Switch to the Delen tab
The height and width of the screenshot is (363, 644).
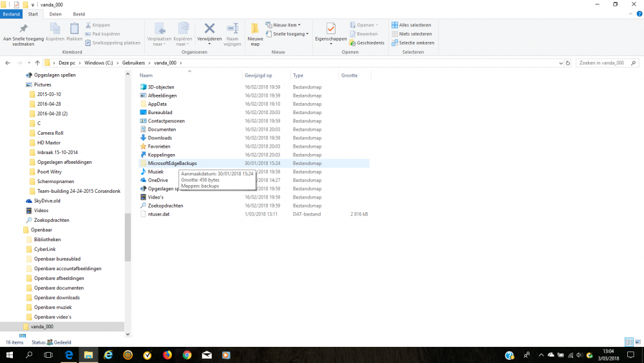(55, 14)
